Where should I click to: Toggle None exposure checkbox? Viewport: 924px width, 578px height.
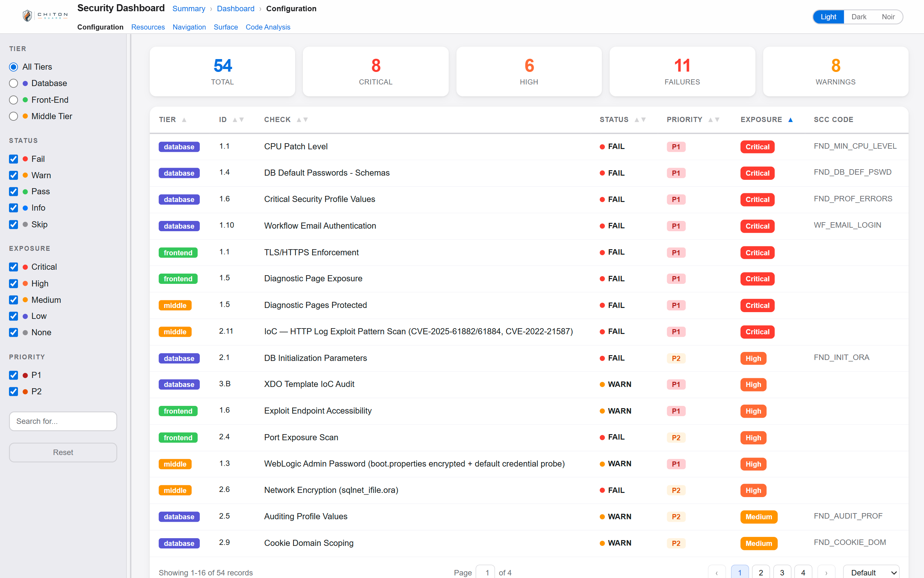(x=13, y=333)
